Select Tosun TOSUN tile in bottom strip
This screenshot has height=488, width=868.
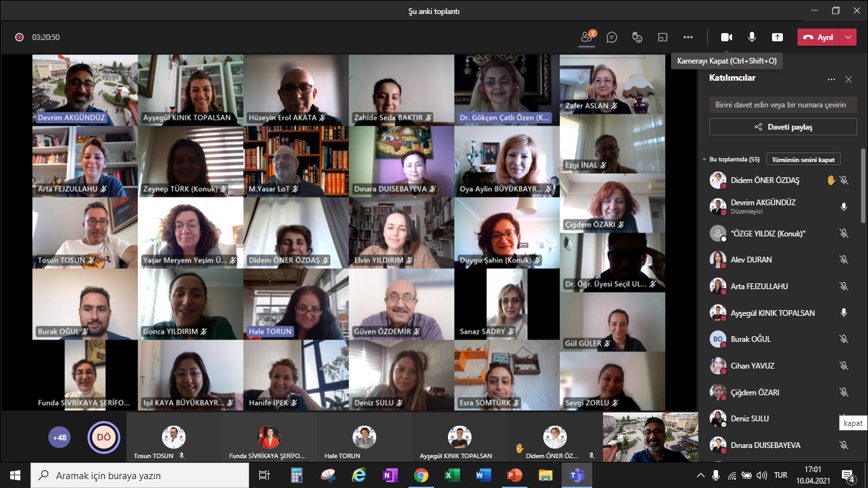pos(174,437)
